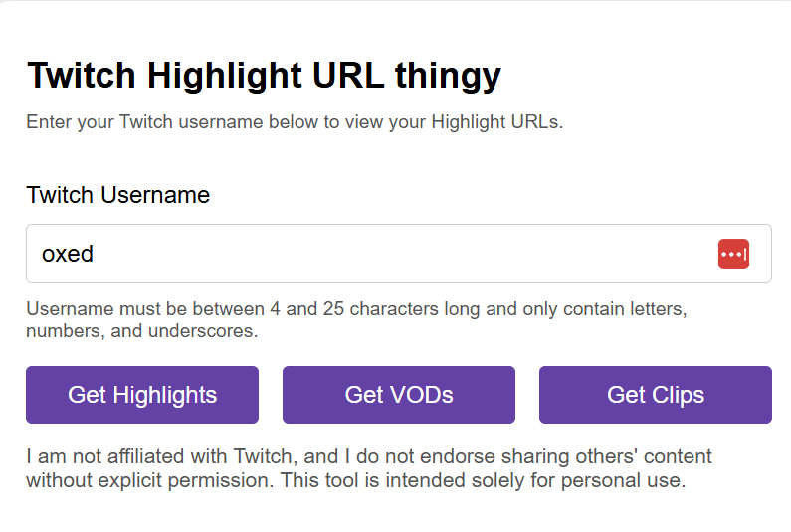Viewport: 791px width, 532px height.
Task: Click the 'Enter your Twitch username' instruction text
Action: tap(295, 123)
